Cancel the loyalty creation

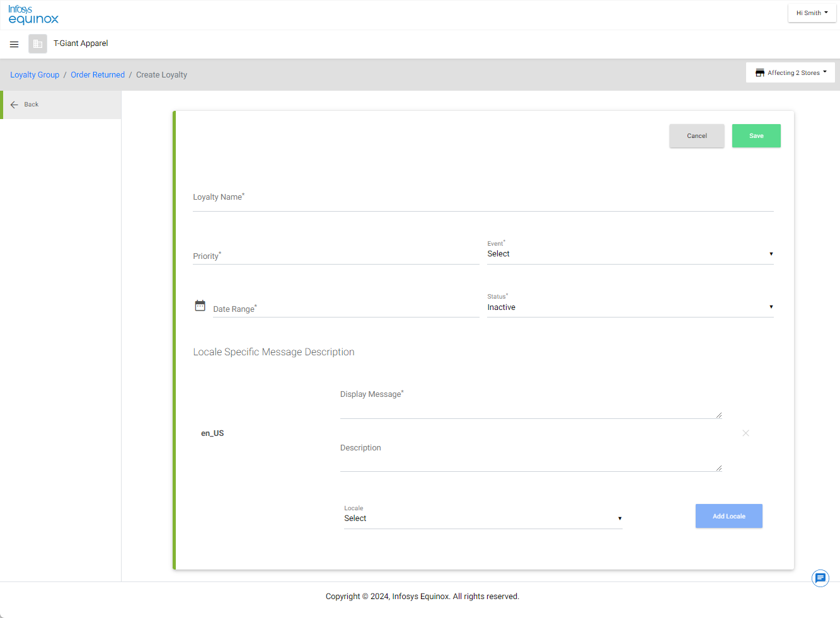(x=696, y=136)
